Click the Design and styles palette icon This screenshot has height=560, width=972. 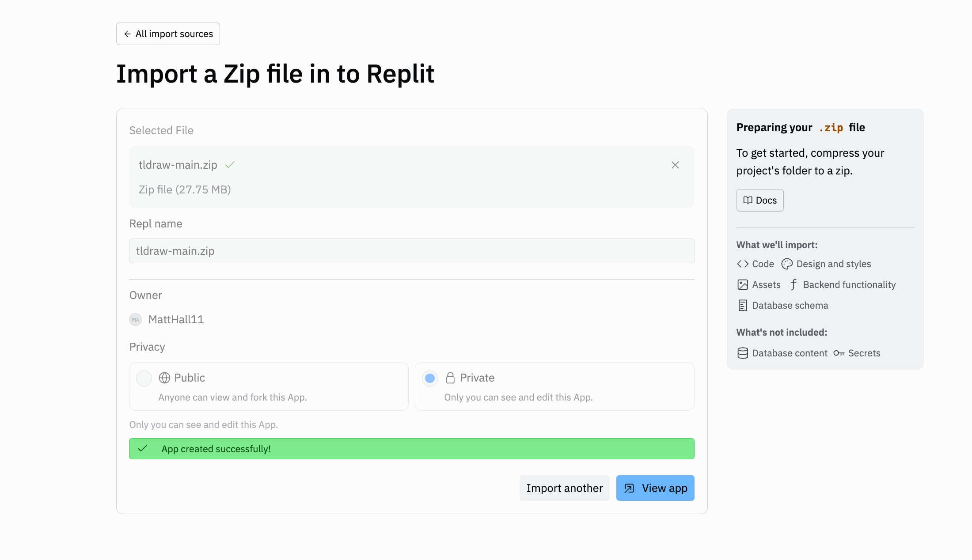point(787,264)
